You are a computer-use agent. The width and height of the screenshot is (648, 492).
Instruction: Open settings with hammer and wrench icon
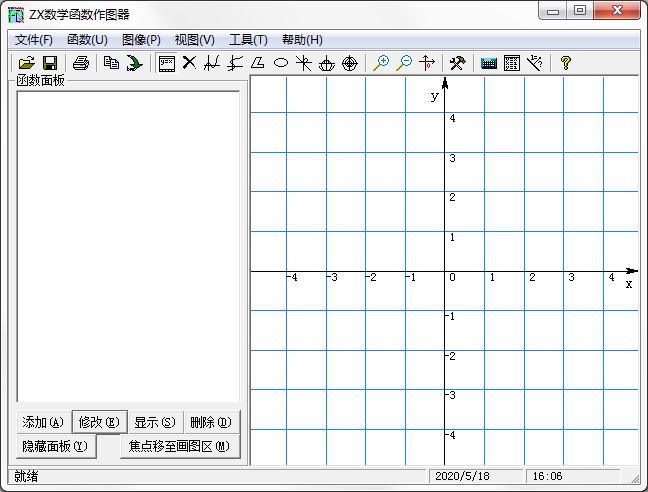point(458,63)
